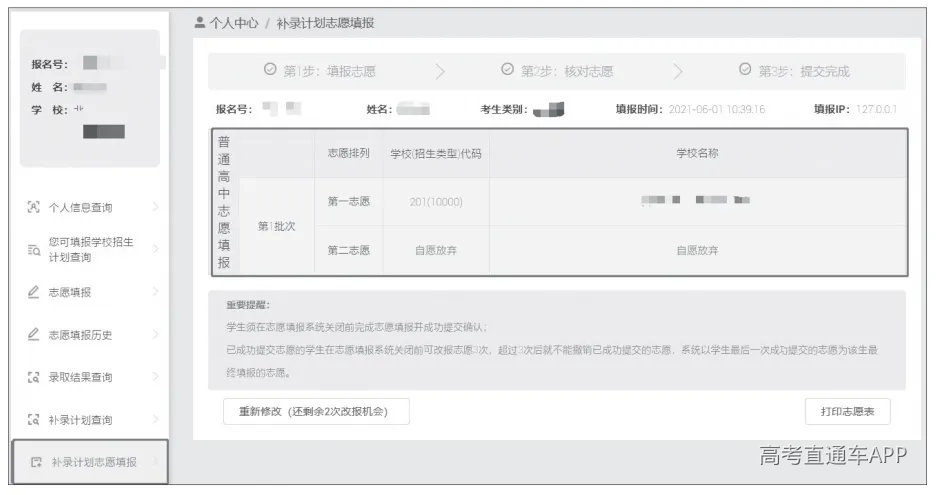Viewport: 936px width, 495px height.
Task: Click the person icon beside 个人中心
Action: coord(200,23)
